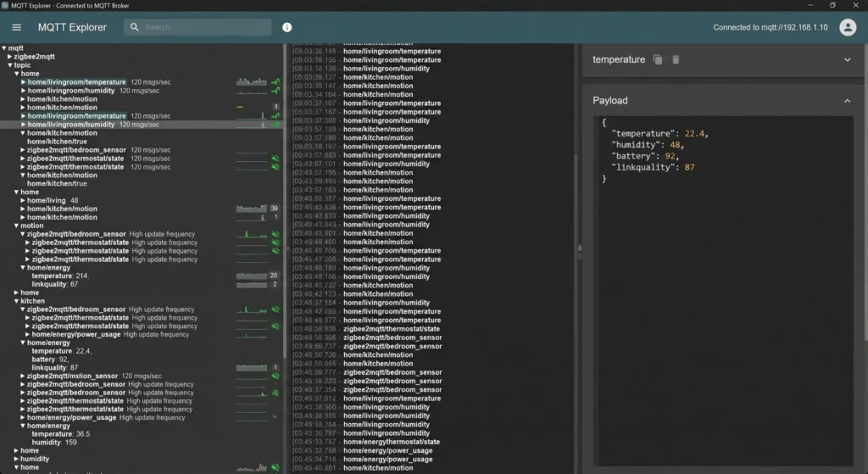868x474 pixels.
Task: Click the count badge 2 beside linkquality: 67
Action: 275,284
